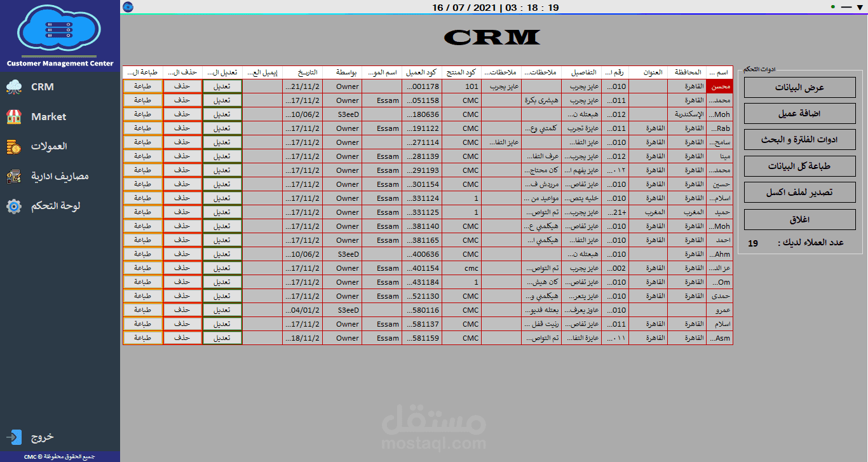Click the Customer Management Center cloud logo
Viewport: 868px width, 462px height.
click(x=59, y=29)
